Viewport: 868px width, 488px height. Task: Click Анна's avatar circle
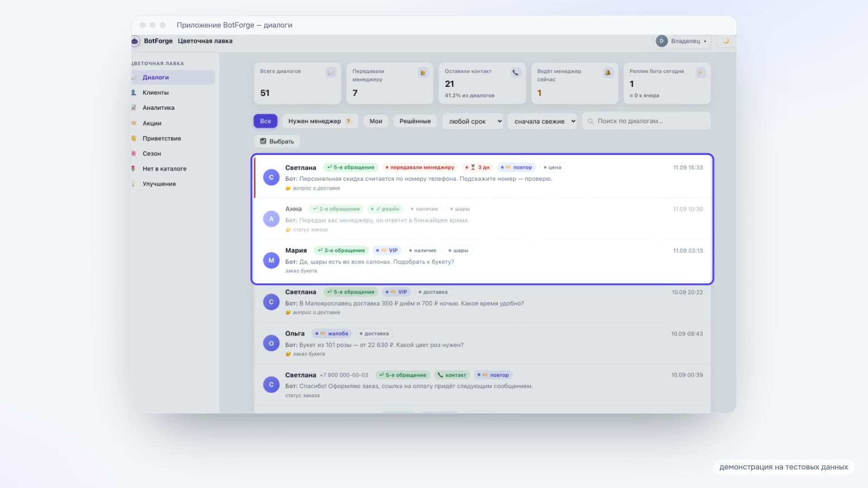pos(271,219)
